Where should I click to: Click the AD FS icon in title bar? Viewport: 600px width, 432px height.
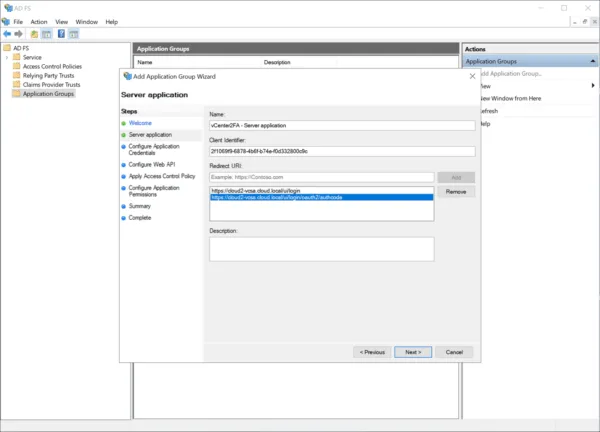point(8,8)
